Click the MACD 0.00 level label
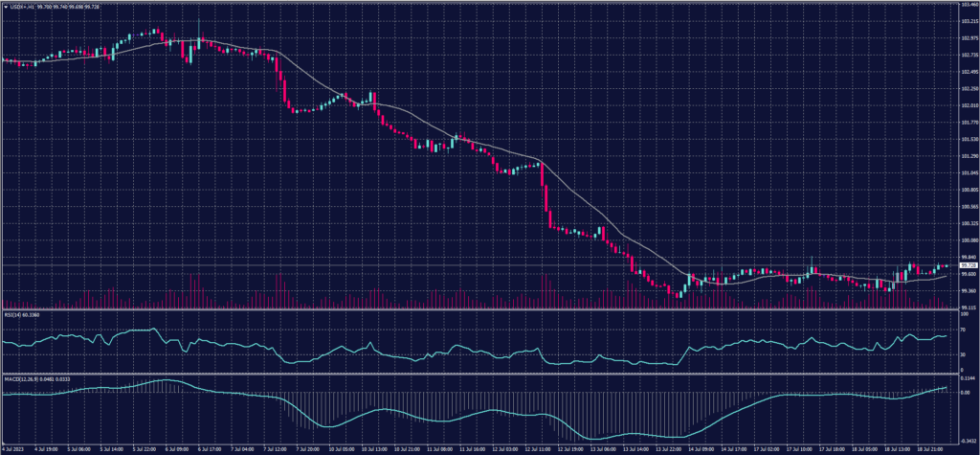Screen dimensions: 980x455 click(x=963, y=393)
